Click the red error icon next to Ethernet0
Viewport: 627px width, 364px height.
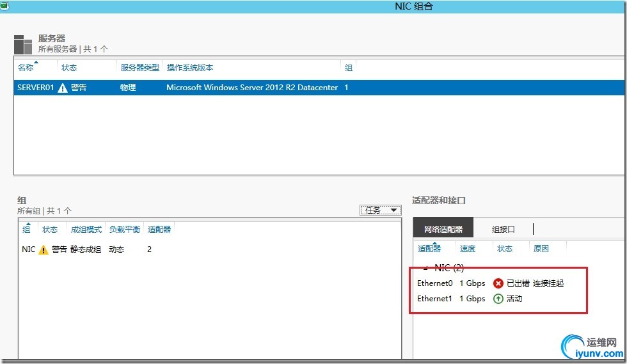(498, 283)
